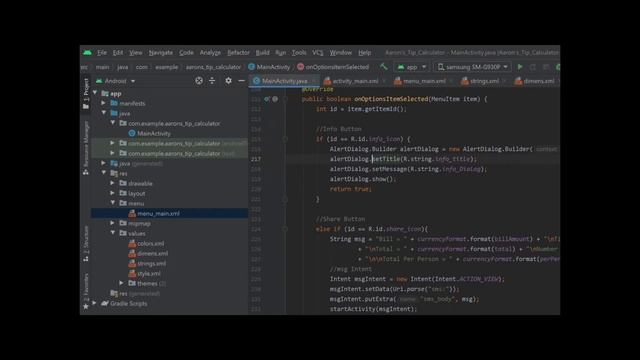Expand the layout folder

pyautogui.click(x=112, y=193)
